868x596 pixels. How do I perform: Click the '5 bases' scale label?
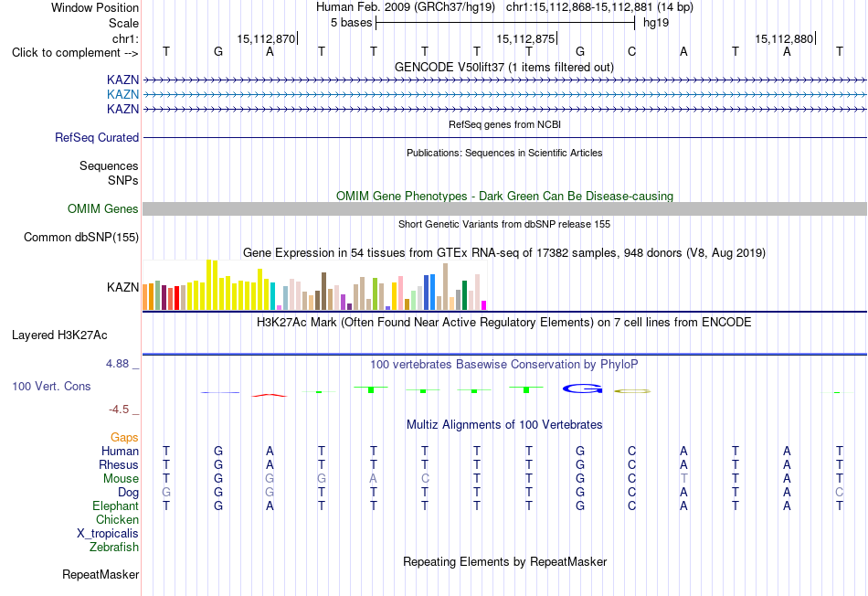352,23
